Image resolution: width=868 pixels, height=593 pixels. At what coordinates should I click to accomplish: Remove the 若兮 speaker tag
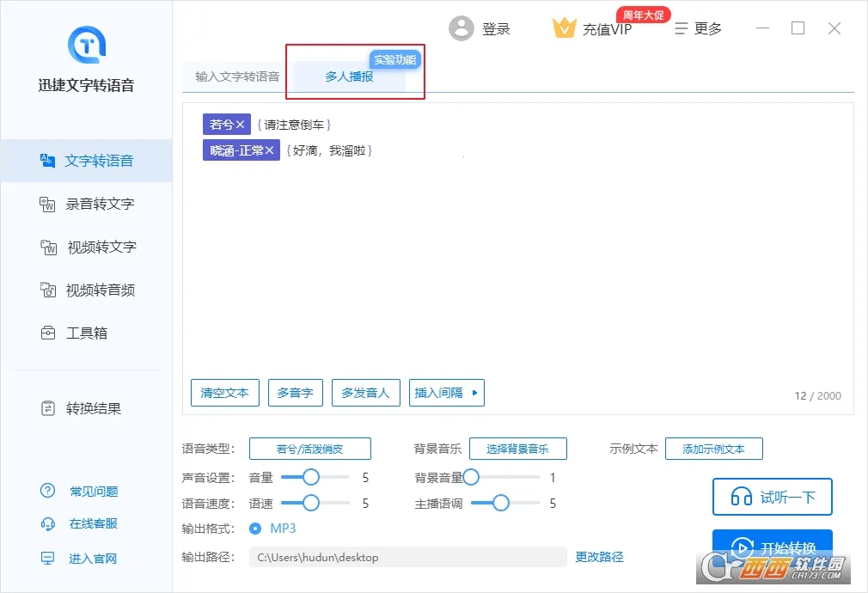coord(241,125)
